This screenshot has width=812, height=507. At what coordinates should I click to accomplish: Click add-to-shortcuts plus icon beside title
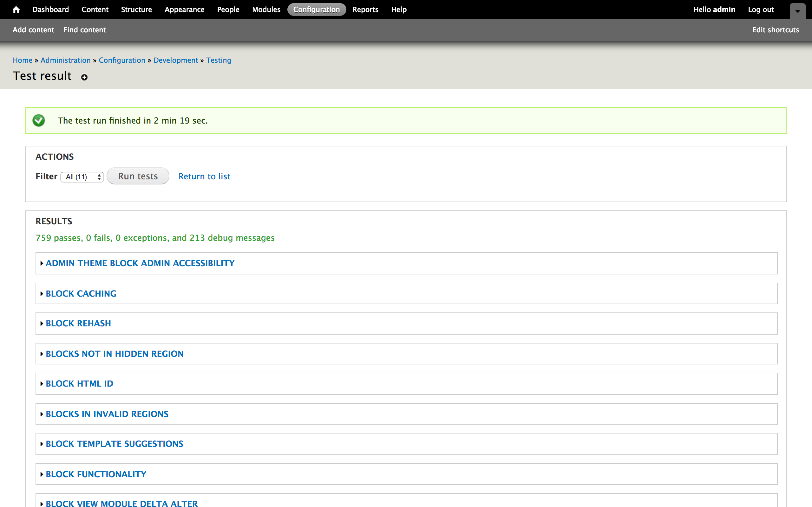(84, 77)
